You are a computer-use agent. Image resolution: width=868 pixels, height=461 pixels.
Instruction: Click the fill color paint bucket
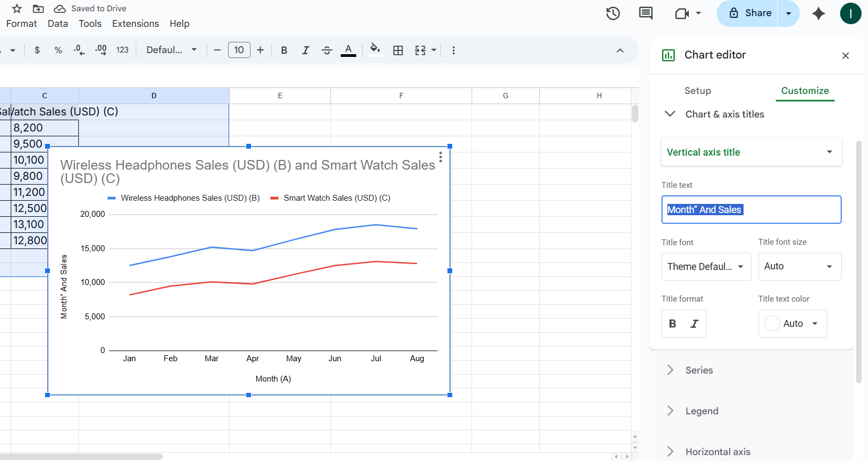coord(375,50)
